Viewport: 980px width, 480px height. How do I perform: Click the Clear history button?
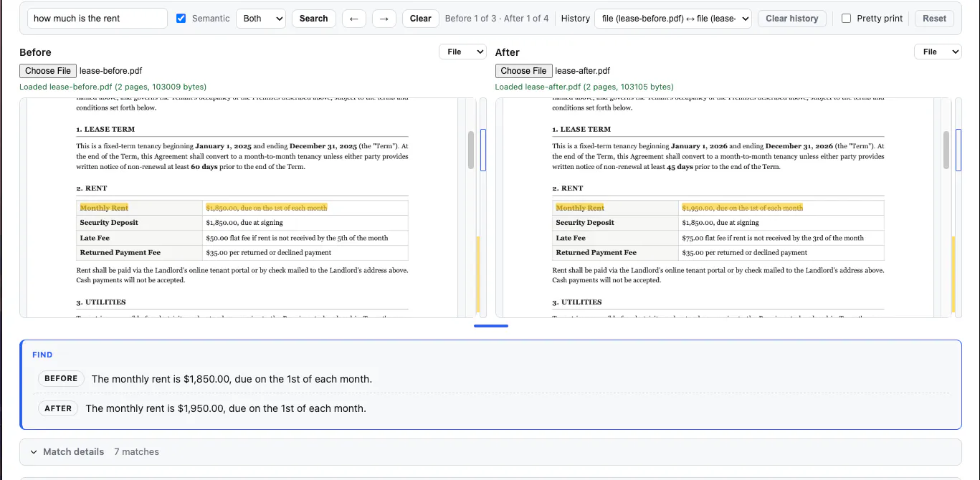[x=792, y=19]
